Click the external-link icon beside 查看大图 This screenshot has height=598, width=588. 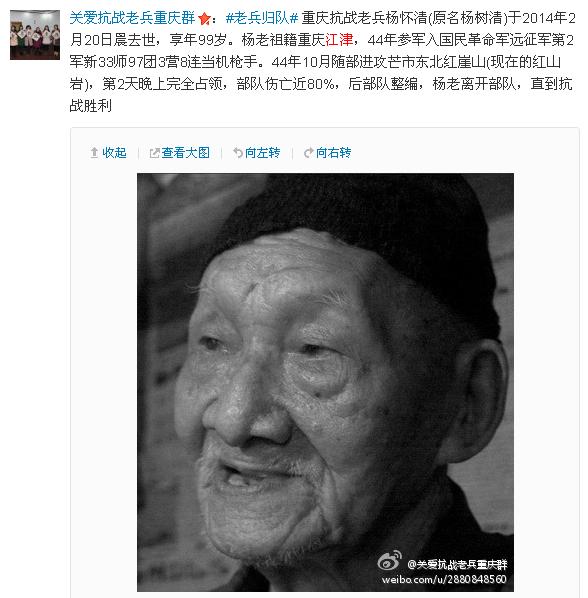point(154,153)
